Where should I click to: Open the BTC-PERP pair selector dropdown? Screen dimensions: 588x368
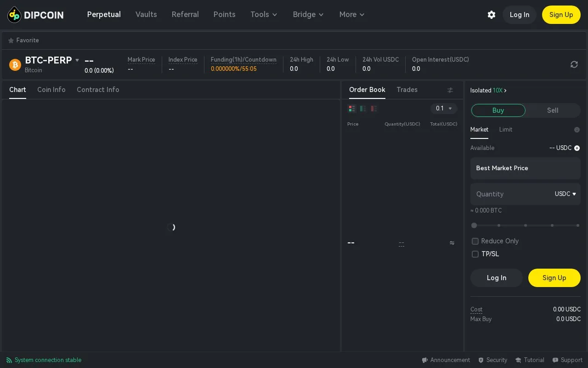[x=52, y=60]
